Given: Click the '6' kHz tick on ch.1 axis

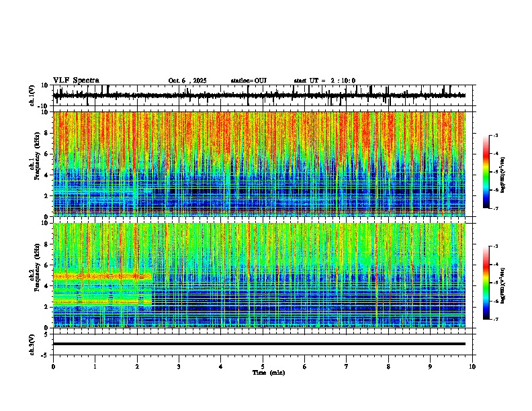Looking at the screenshot, I should coord(46,154).
